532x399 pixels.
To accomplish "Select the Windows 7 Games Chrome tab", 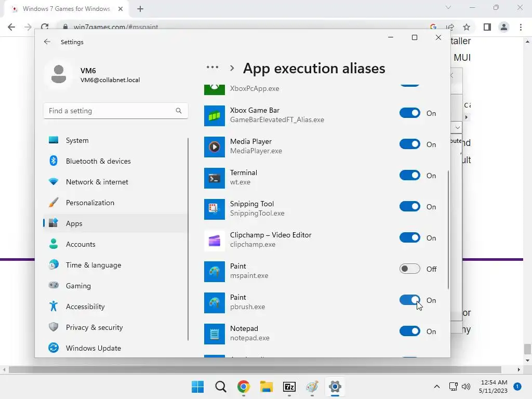I will pos(66,9).
